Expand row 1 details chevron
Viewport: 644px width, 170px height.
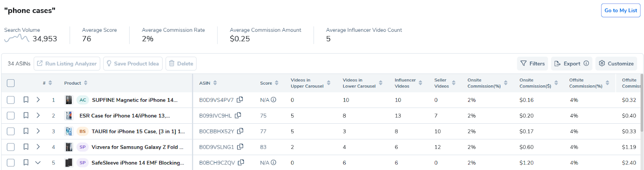coord(38,100)
